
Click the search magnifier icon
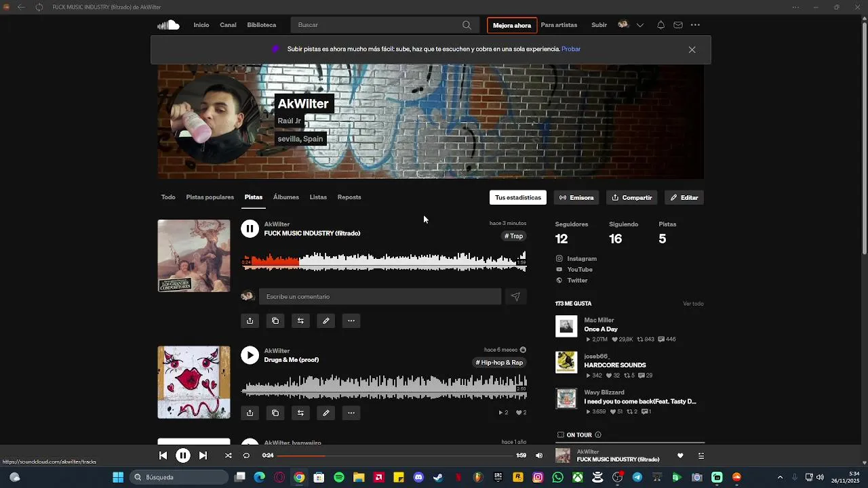(467, 25)
